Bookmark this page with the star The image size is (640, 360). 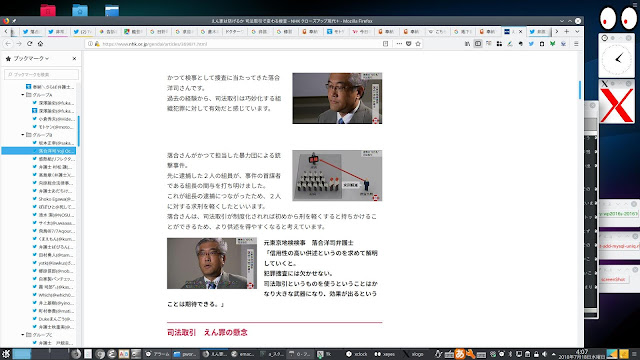point(418,44)
